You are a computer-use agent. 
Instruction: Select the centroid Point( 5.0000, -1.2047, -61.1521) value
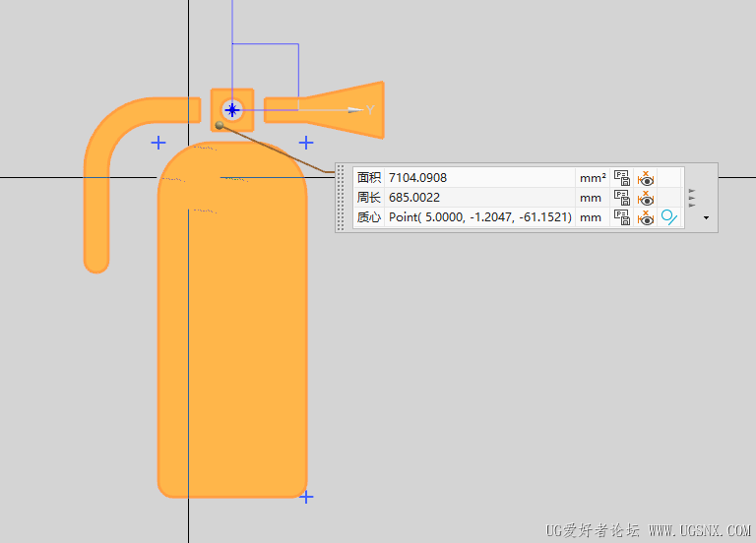480,217
